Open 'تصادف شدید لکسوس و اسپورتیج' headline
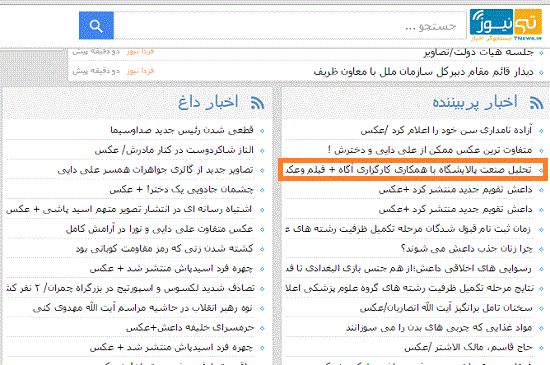550x365 pixels. [x=130, y=288]
